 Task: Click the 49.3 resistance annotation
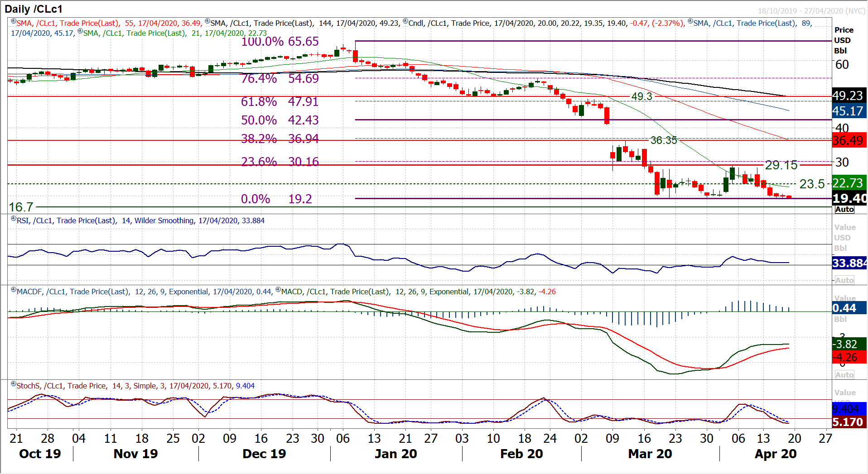[641, 96]
